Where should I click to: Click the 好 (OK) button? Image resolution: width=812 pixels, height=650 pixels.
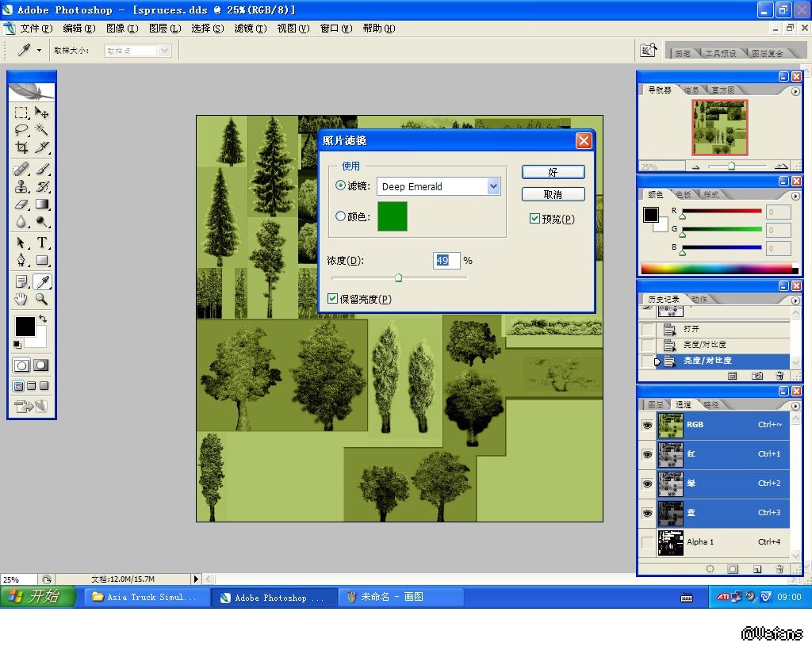tap(553, 172)
